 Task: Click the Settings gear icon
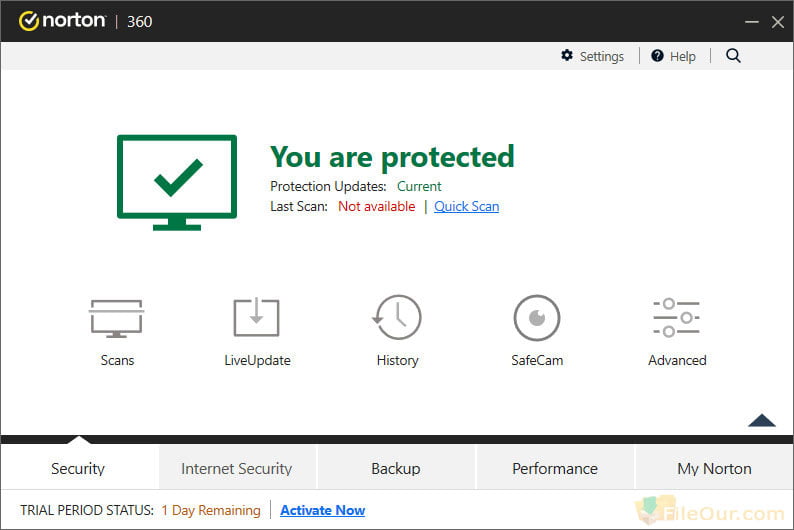coord(567,55)
